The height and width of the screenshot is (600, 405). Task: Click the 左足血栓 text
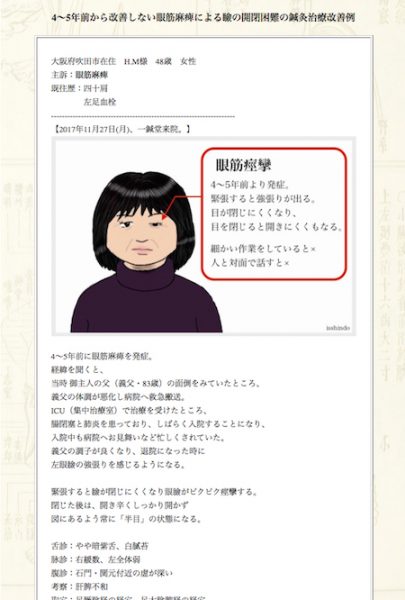100,102
